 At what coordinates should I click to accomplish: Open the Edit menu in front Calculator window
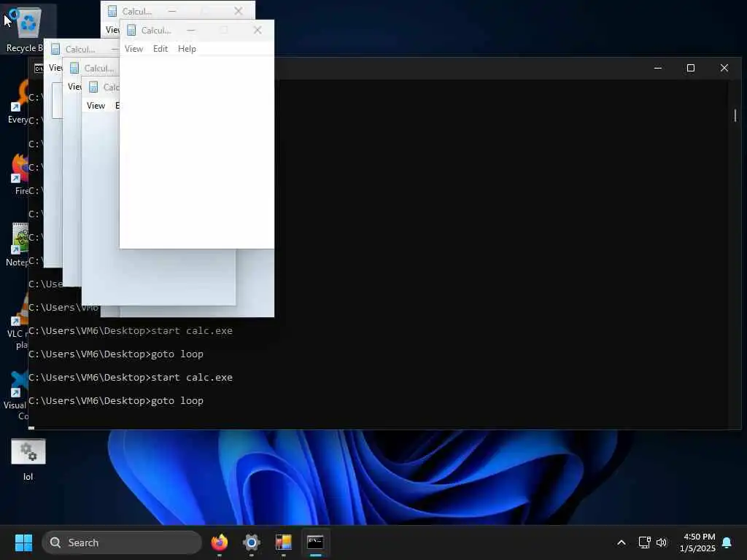(x=160, y=49)
